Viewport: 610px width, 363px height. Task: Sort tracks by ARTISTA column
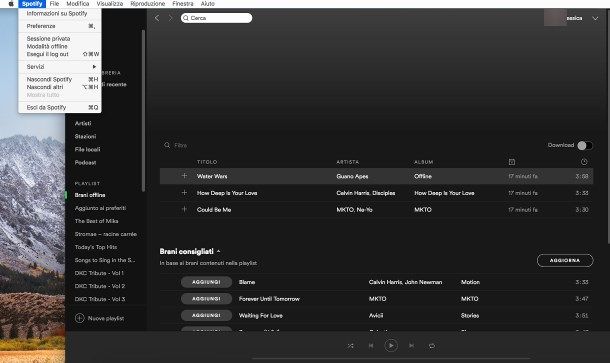pos(347,162)
